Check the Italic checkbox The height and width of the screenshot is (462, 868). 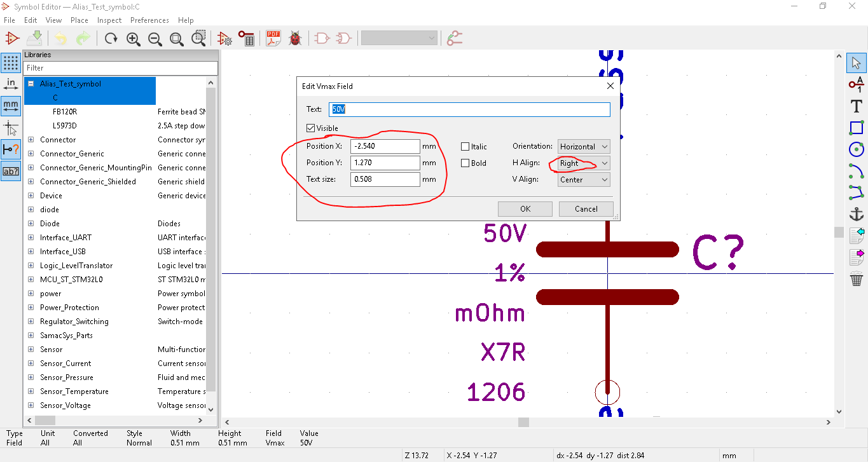click(x=465, y=147)
